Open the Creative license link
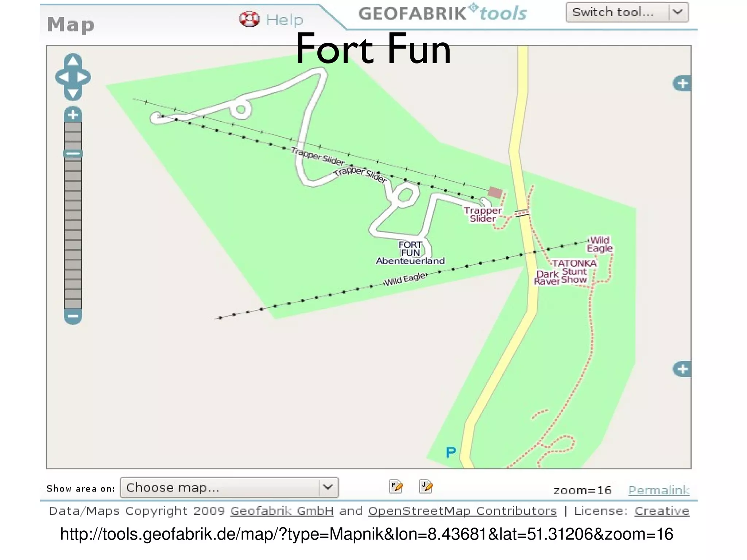 [662, 511]
